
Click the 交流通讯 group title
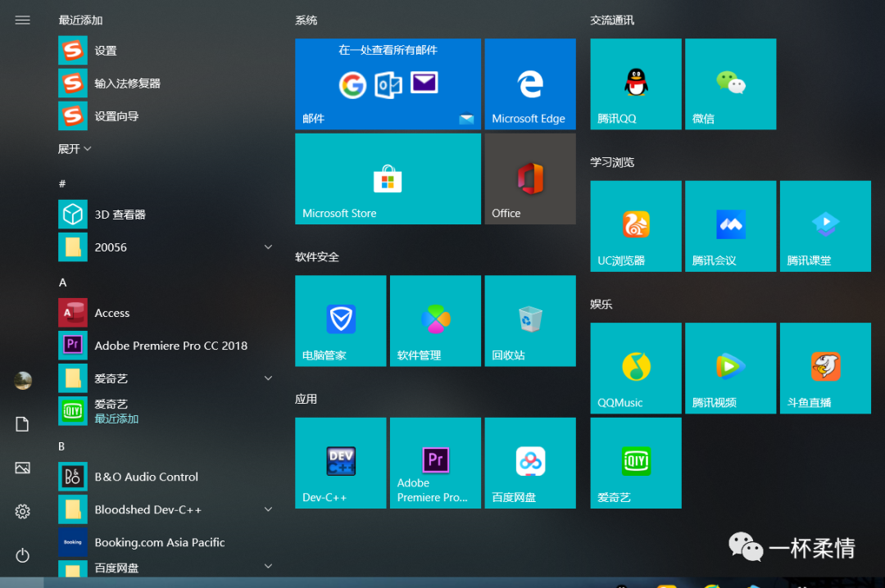point(612,20)
